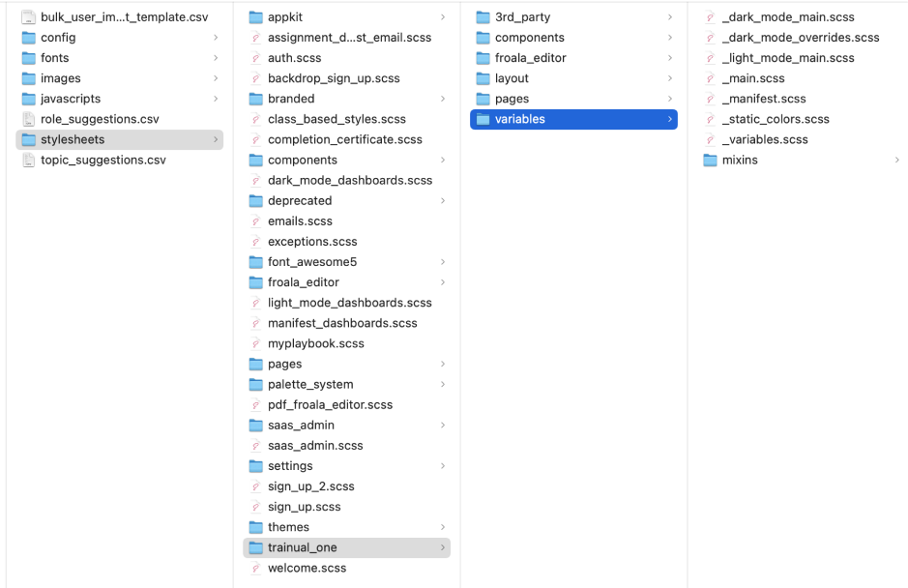The width and height of the screenshot is (908, 588).
Task: Click the layout folder icon
Action: point(483,78)
